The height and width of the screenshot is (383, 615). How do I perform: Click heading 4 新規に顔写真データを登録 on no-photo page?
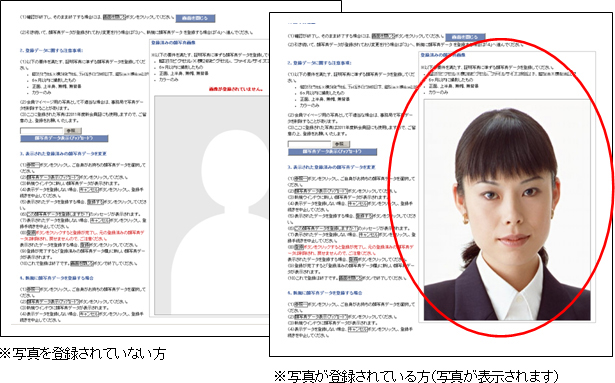(56, 278)
